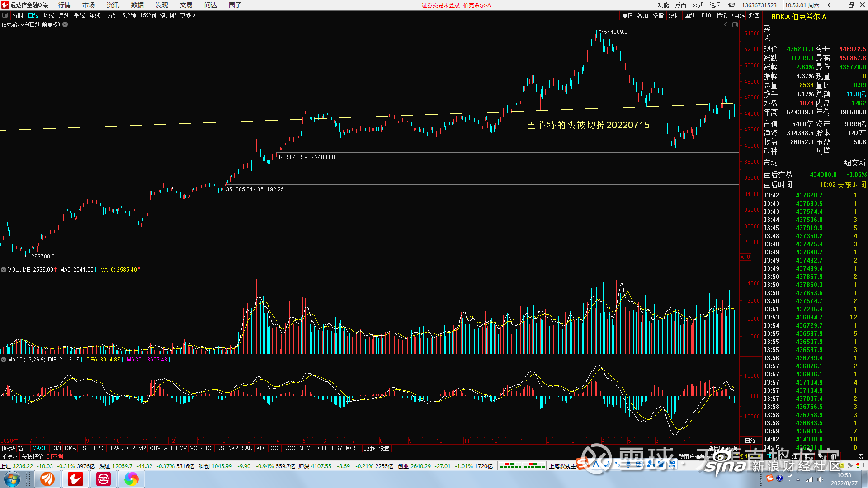The image size is (868, 488).
Task: Open the red bird app in taskbar
Action: pos(75,479)
